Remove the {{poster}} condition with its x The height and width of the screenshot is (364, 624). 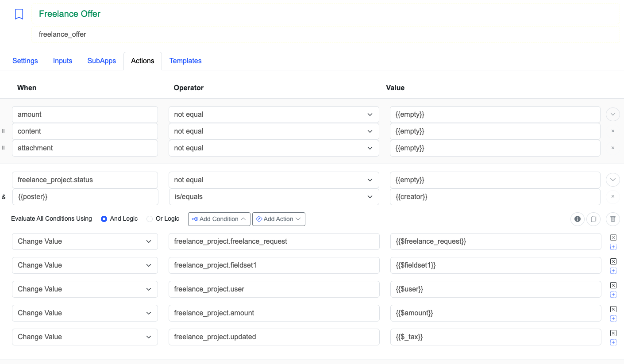(613, 197)
